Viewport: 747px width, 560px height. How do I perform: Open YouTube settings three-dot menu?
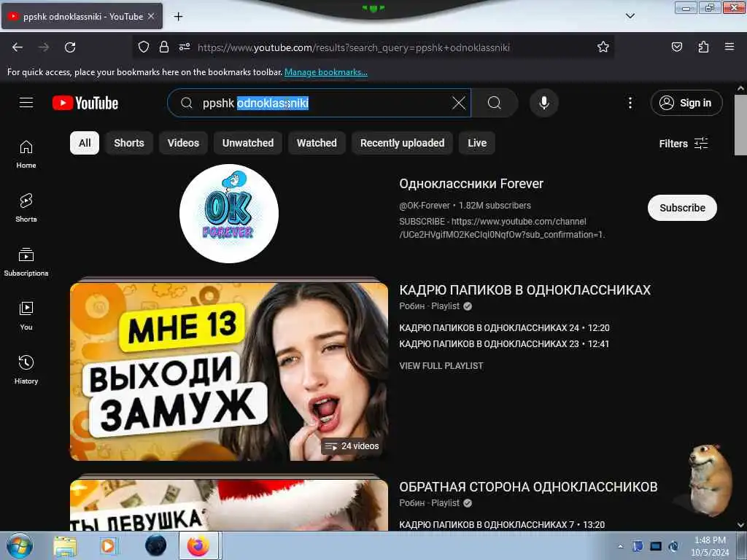point(630,103)
